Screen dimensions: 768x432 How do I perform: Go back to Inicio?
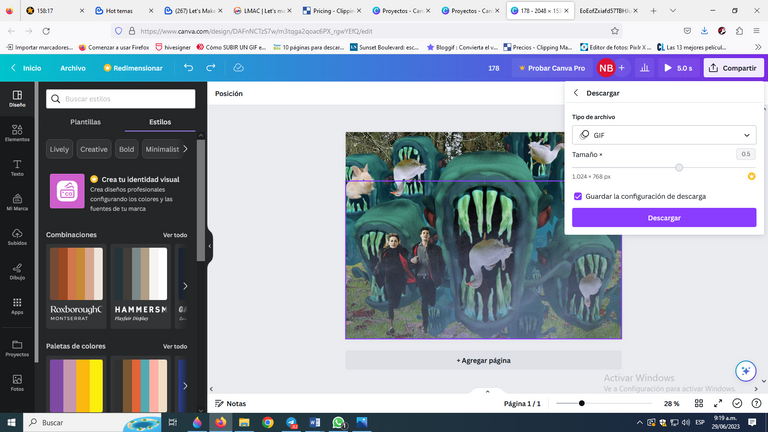pyautogui.click(x=26, y=68)
